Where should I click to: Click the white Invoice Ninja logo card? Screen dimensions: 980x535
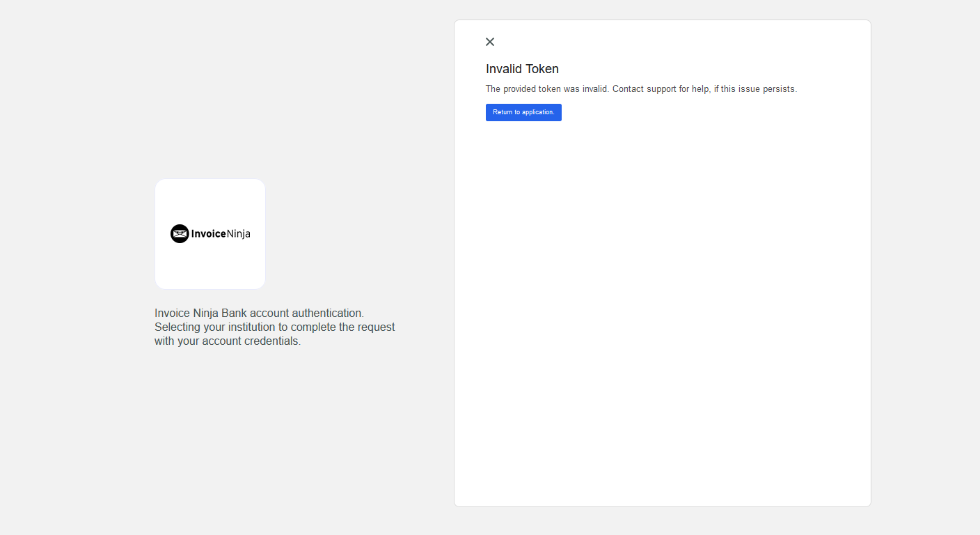(x=210, y=233)
